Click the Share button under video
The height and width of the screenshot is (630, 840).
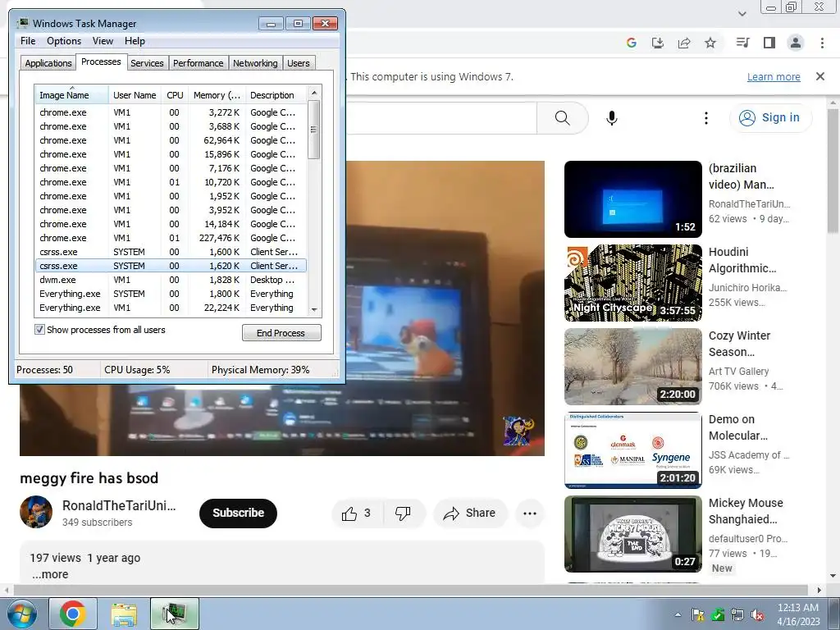coord(469,514)
